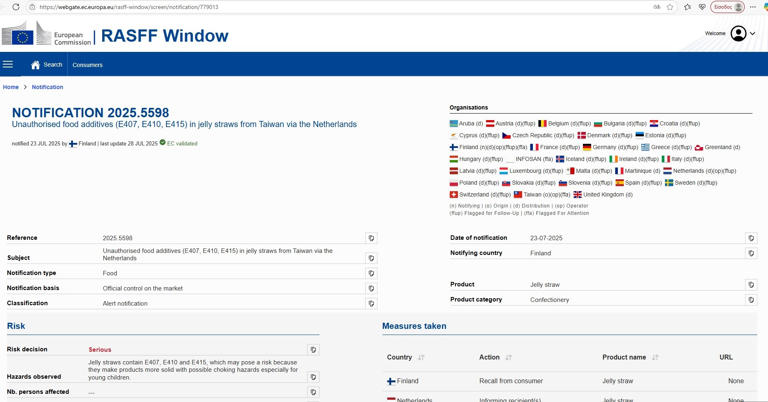Click the Notification breadcrumb link

pyautogui.click(x=47, y=87)
